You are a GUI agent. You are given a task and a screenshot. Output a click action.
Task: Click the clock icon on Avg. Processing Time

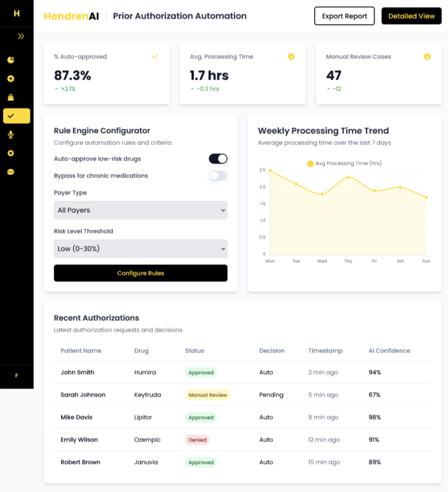coord(291,57)
